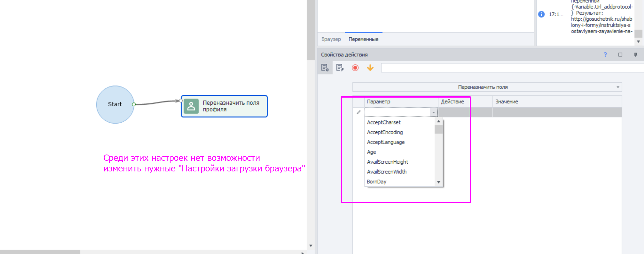Viewport: 644px width, 254px height.
Task: Click the Значение column header
Action: [x=557, y=102]
